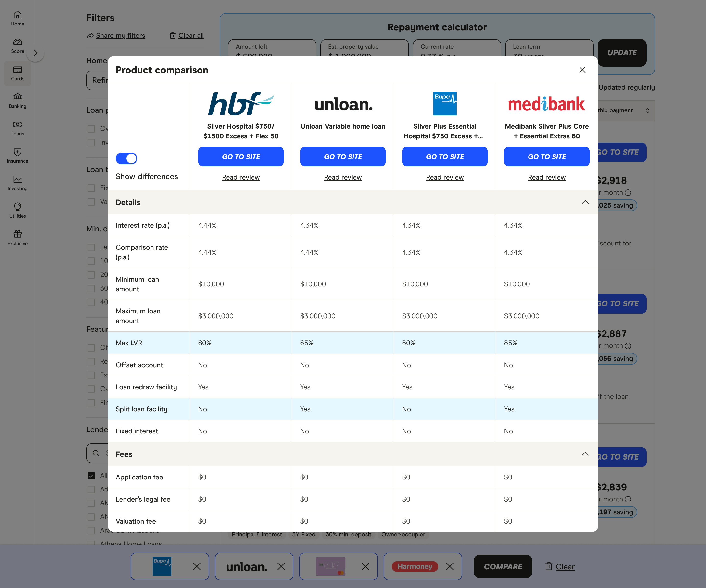Click the HBF logo in comparison
The image size is (706, 588).
click(x=241, y=103)
